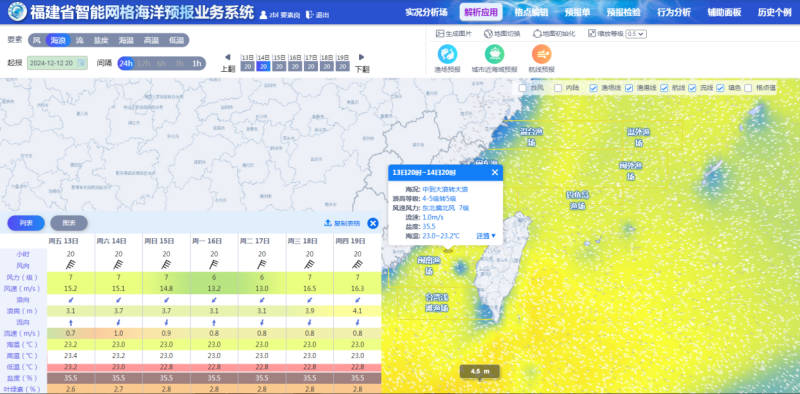This screenshot has width=800, height=394.
Task: Click the current direction arrow under 周一 16日
Action: (214, 323)
